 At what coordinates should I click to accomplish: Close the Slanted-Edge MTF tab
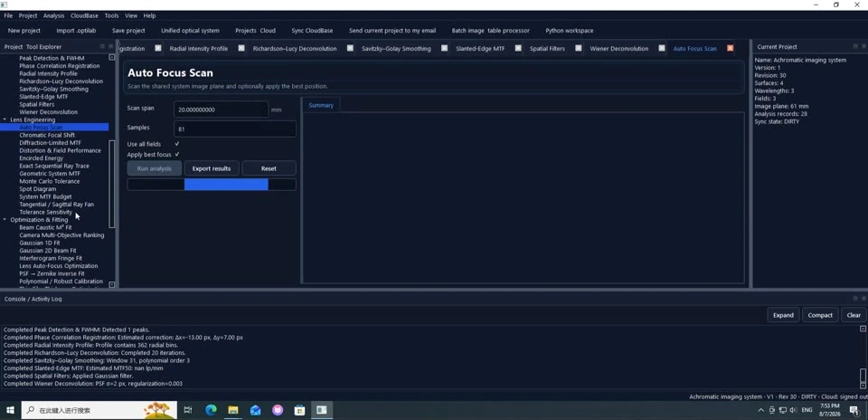click(x=518, y=48)
